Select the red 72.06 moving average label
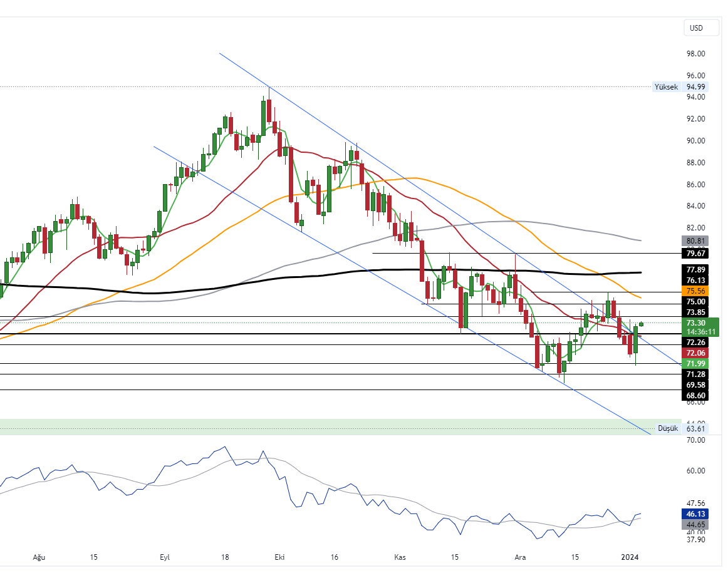 coord(696,353)
